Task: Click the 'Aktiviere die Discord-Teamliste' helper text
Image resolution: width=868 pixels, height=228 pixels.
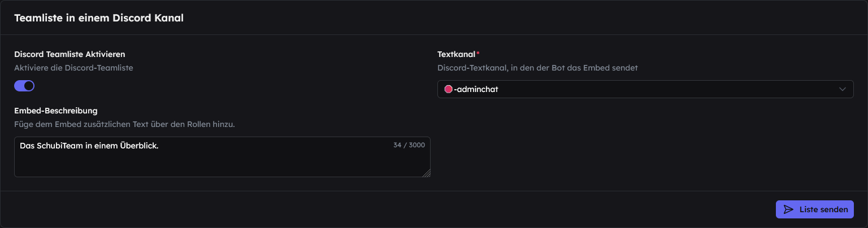Action: 73,68
